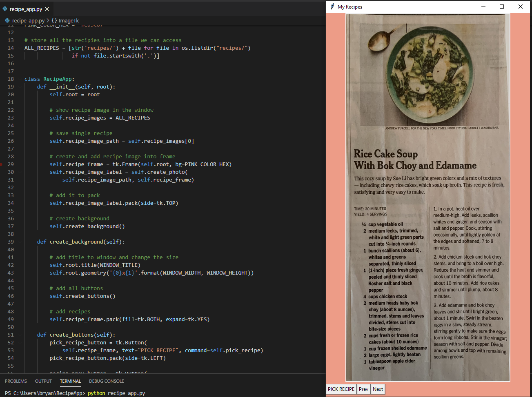Switch to the OUTPUT panel tab

click(43, 381)
